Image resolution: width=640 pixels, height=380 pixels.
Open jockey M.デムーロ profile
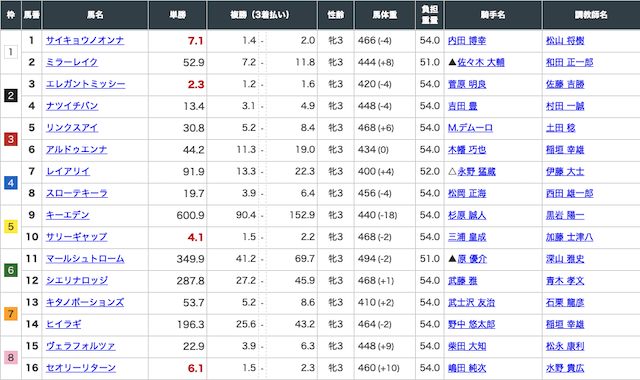[470, 128]
